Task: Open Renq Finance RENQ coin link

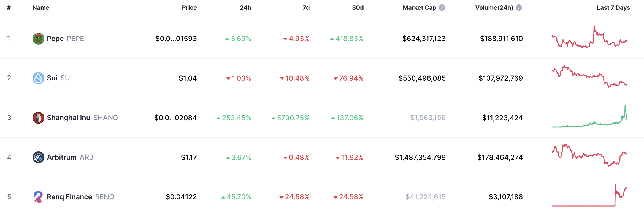Action: coord(80,197)
